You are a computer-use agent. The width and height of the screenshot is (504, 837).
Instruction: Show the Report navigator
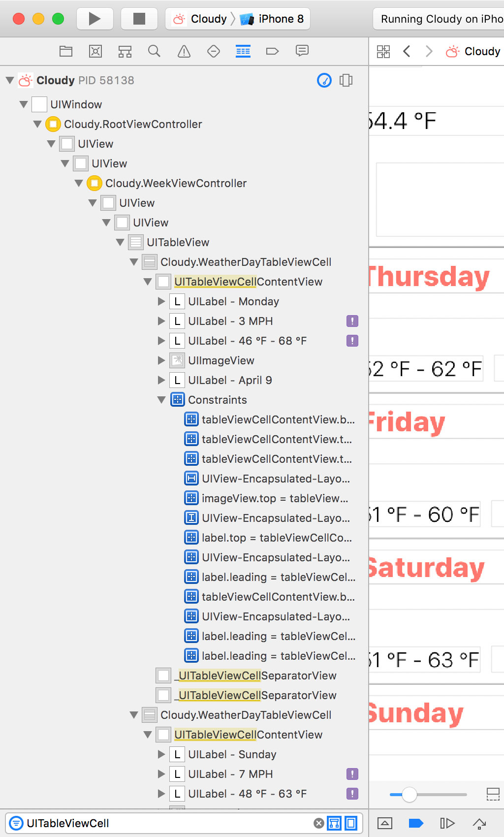[302, 51]
